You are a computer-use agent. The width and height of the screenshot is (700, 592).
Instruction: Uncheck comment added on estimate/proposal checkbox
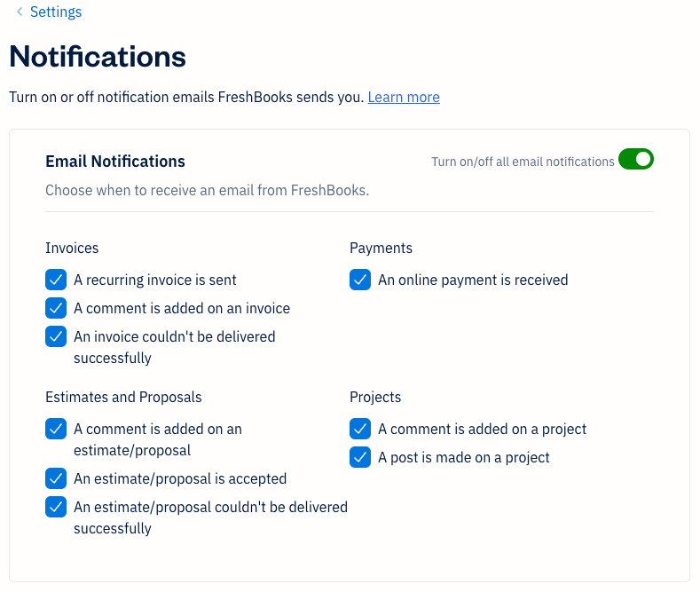coord(56,429)
